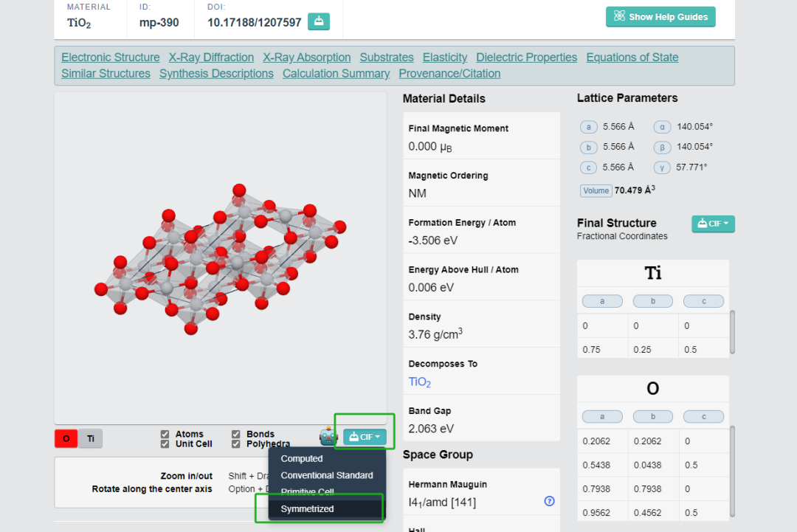Click the gamma angle badge

(662, 167)
